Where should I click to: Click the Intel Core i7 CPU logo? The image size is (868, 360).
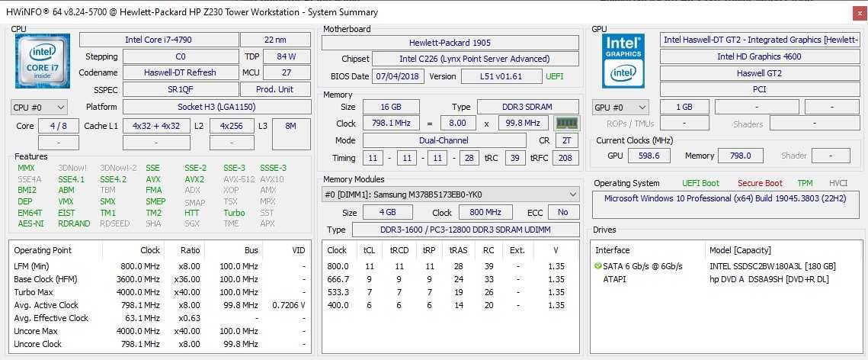pyautogui.click(x=43, y=61)
